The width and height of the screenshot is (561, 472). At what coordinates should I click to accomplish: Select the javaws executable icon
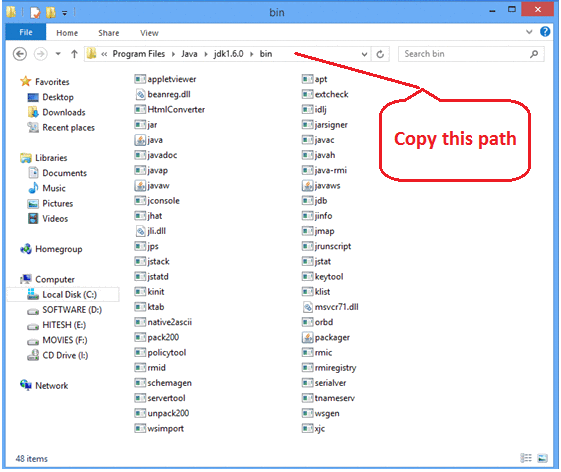[307, 185]
